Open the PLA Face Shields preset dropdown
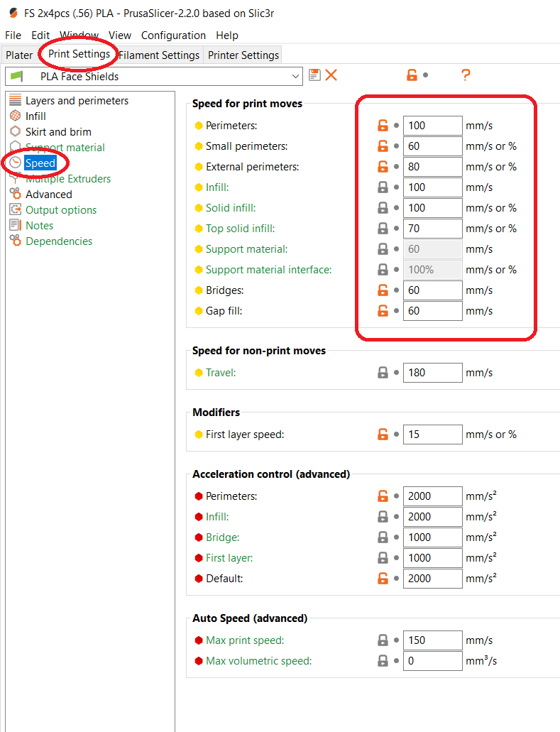 click(x=296, y=76)
